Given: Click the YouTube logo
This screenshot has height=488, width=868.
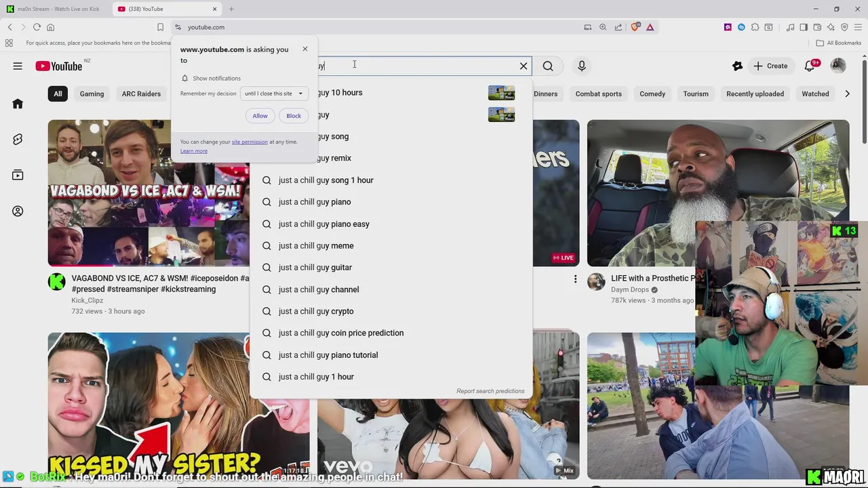Looking at the screenshot, I should tap(59, 66).
